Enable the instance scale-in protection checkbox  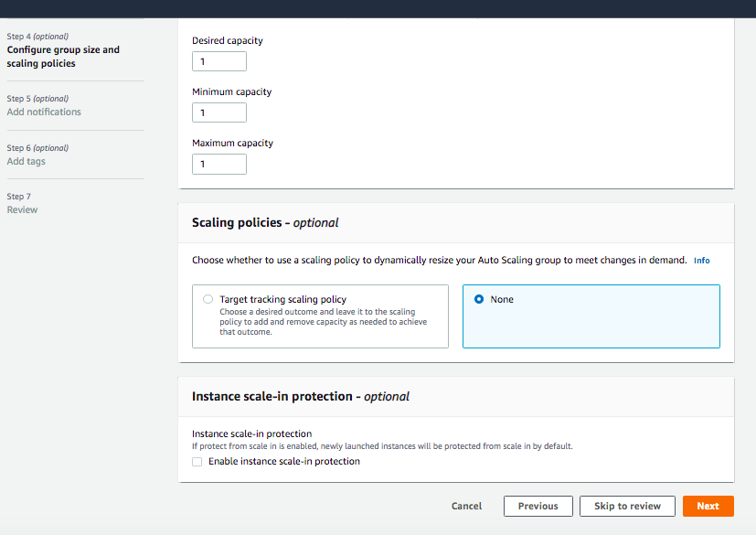(x=197, y=462)
